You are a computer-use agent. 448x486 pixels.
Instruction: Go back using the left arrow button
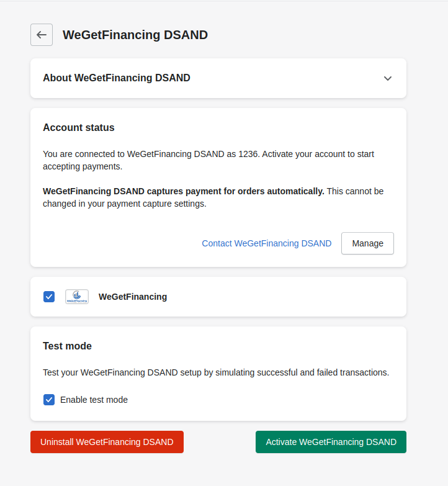[x=42, y=35]
